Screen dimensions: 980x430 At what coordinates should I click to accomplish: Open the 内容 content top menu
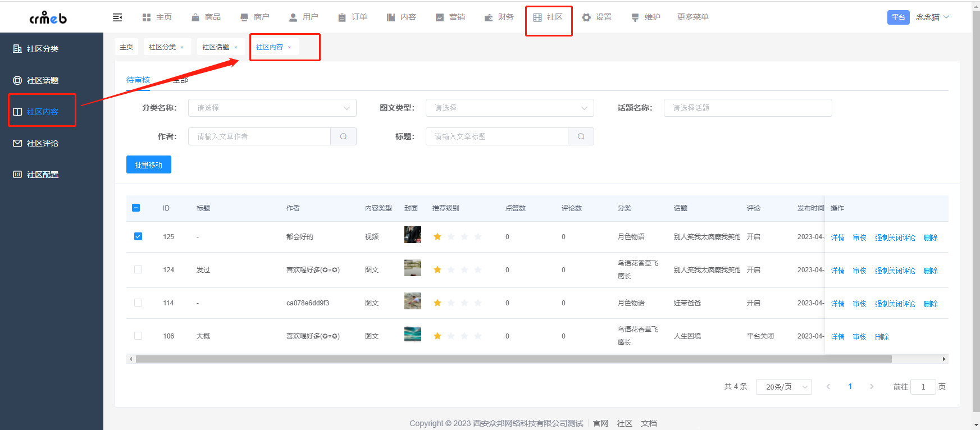(402, 17)
